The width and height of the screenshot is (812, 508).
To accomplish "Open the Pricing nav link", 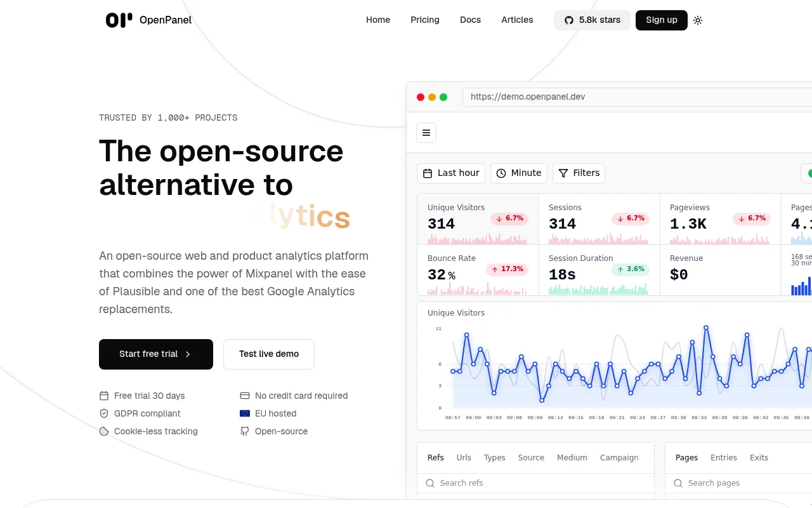I will (x=425, y=20).
